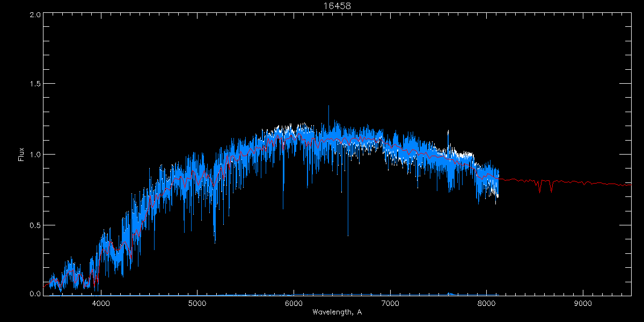The image size is (644, 322).
Task: Click the 8000 x-axis tick label
Action: point(486,303)
